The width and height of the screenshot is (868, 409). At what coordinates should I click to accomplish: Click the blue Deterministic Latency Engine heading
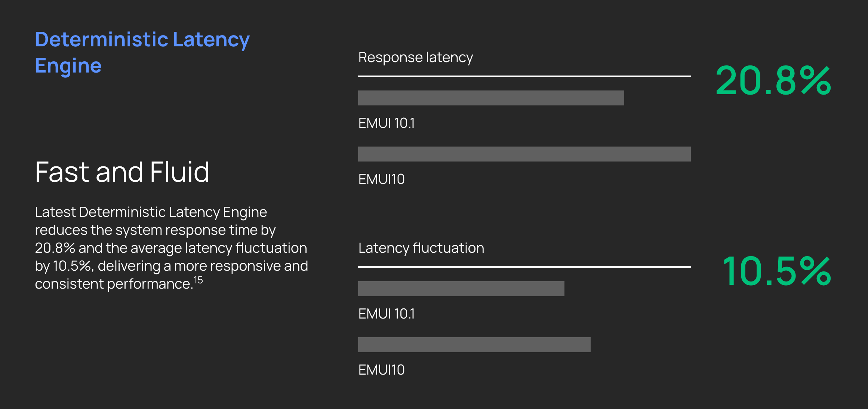coord(142,52)
